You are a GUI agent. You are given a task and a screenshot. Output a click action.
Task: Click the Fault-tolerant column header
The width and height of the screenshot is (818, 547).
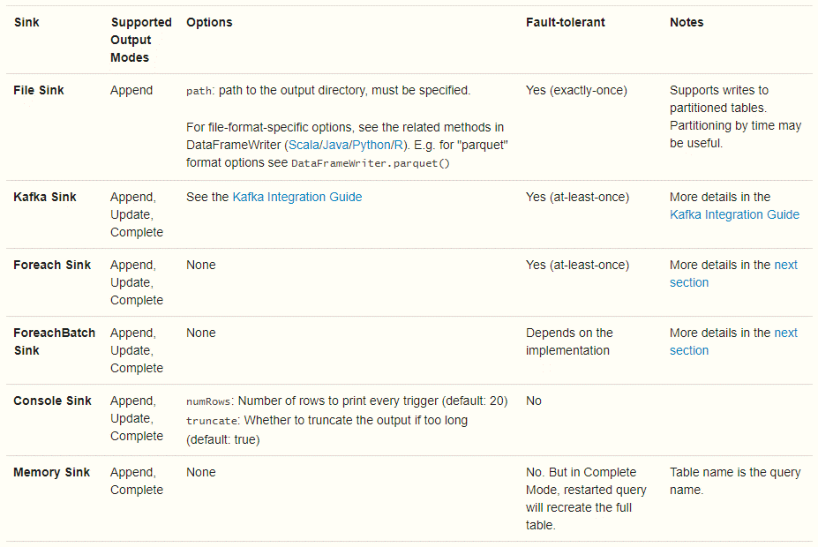[x=565, y=22]
